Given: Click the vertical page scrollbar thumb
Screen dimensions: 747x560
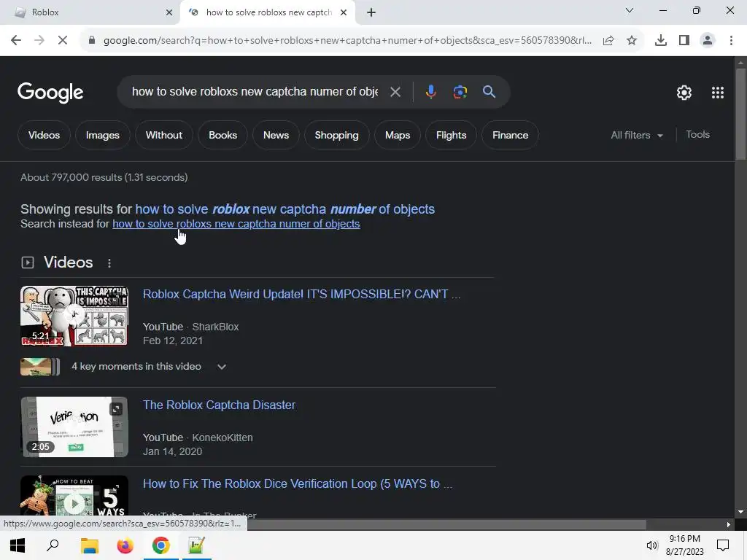Looking at the screenshot, I should pyautogui.click(x=740, y=114).
